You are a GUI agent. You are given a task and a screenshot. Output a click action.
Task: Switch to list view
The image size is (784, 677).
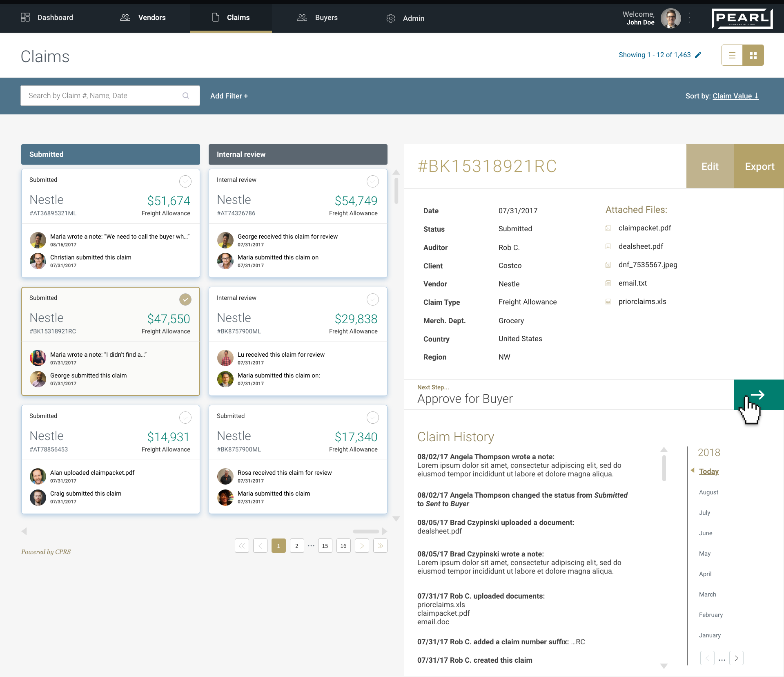(x=732, y=55)
